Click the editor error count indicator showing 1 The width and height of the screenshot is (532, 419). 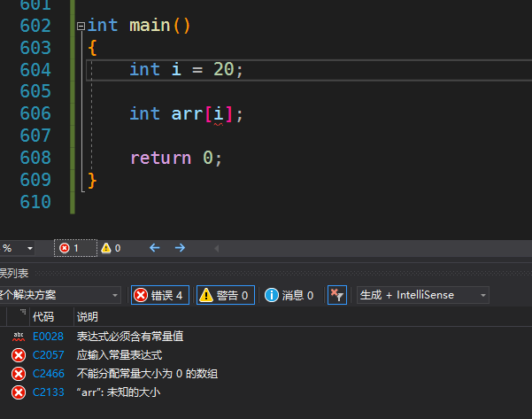pos(75,248)
